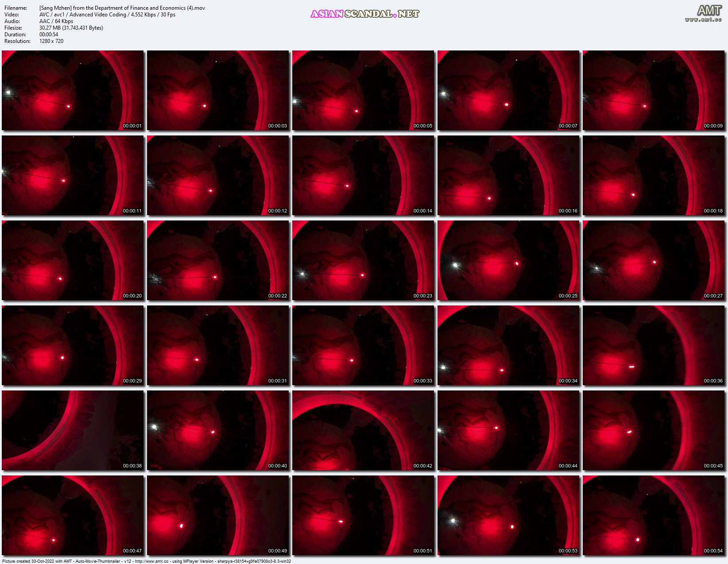Click the thumbnail timestamped 00:00:01

[x=73, y=90]
